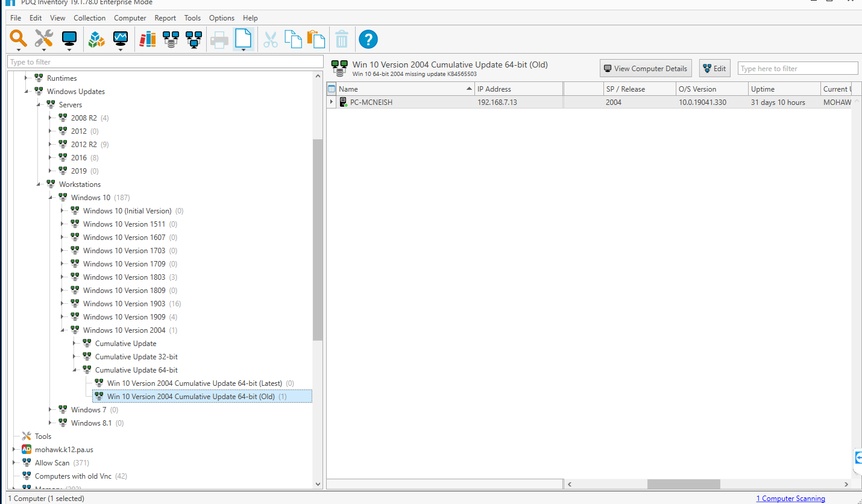This screenshot has height=504, width=862.
Task: Collapse the Windows 10 Version 2004 node
Action: coord(62,330)
